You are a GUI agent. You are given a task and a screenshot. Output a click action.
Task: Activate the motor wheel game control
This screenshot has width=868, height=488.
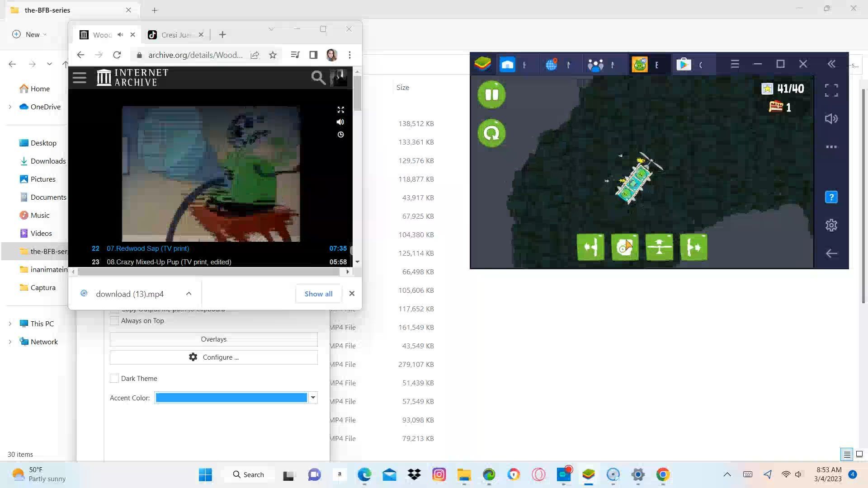click(x=625, y=247)
